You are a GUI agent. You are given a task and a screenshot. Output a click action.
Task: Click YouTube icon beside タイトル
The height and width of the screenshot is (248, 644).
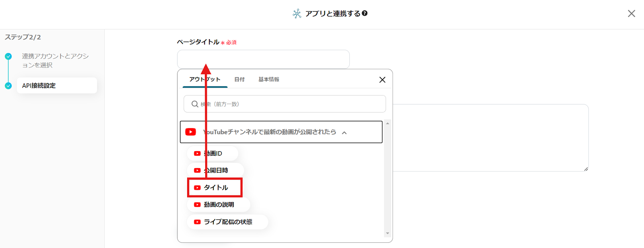coord(197,188)
